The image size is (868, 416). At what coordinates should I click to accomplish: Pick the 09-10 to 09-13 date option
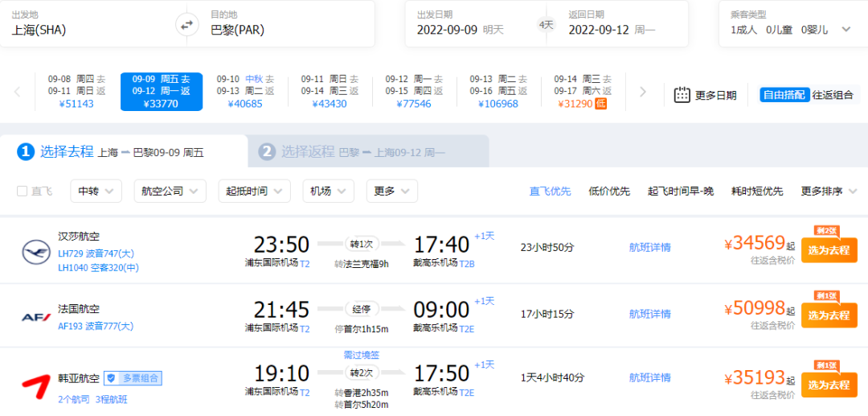point(245,92)
